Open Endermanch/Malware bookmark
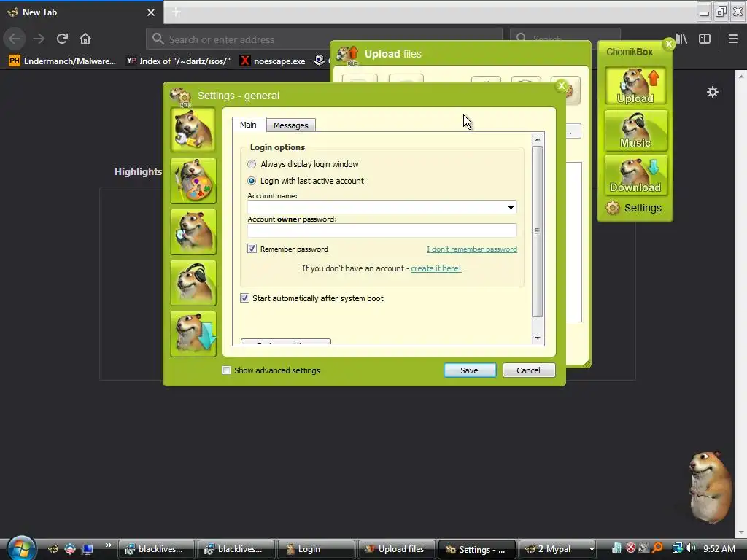 click(62, 61)
